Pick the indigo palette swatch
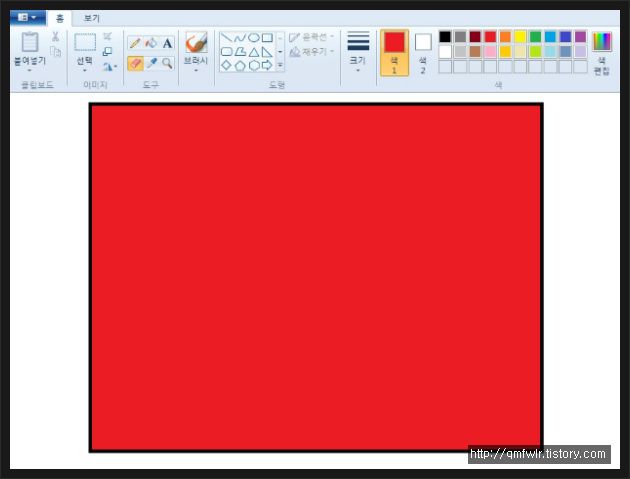 [x=565, y=37]
